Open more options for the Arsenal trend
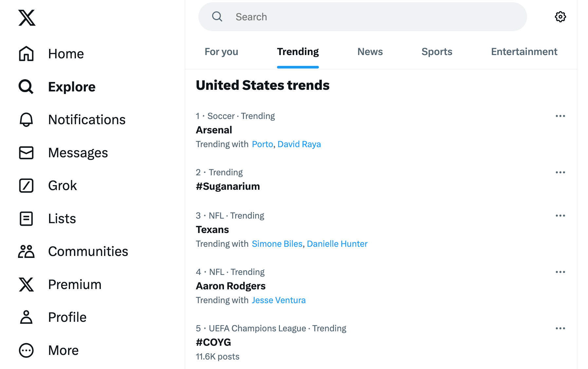This screenshot has width=588, height=369. pyautogui.click(x=561, y=116)
